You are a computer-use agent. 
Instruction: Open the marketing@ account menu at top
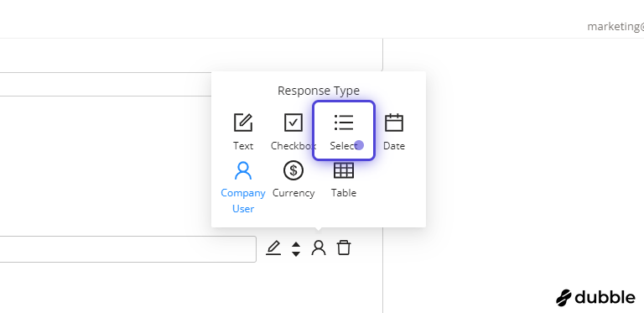pos(615,27)
